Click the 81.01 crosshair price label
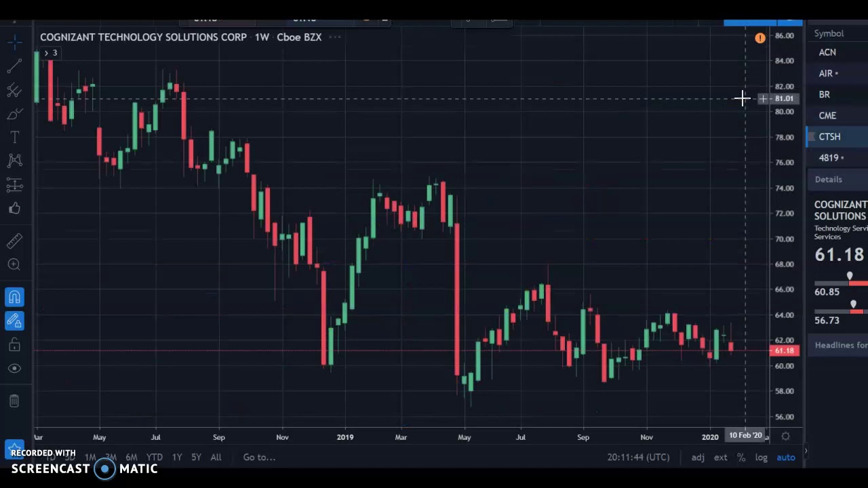 [784, 99]
